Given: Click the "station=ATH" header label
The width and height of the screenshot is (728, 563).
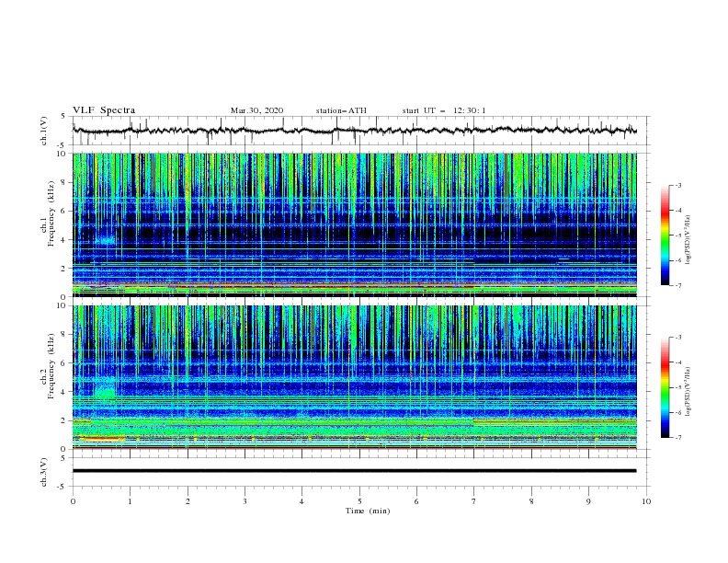Looking at the screenshot, I should [x=341, y=110].
